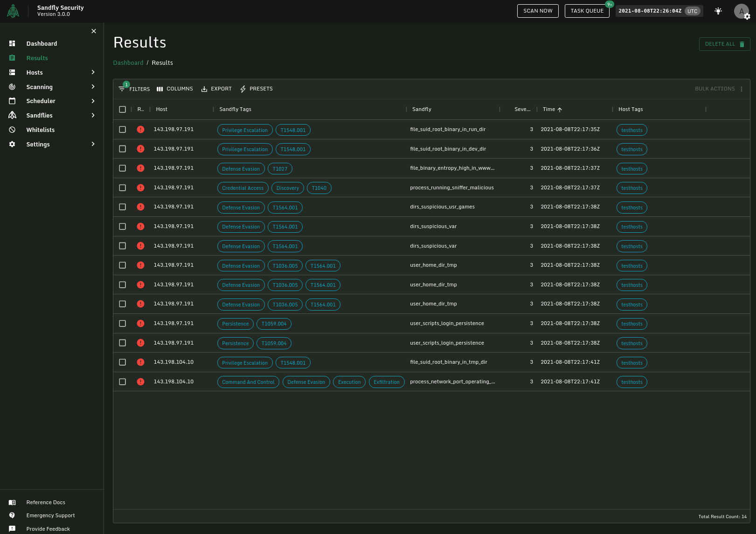Expand the Hosts chevron
Image resolution: width=756 pixels, height=534 pixels.
pos(93,72)
